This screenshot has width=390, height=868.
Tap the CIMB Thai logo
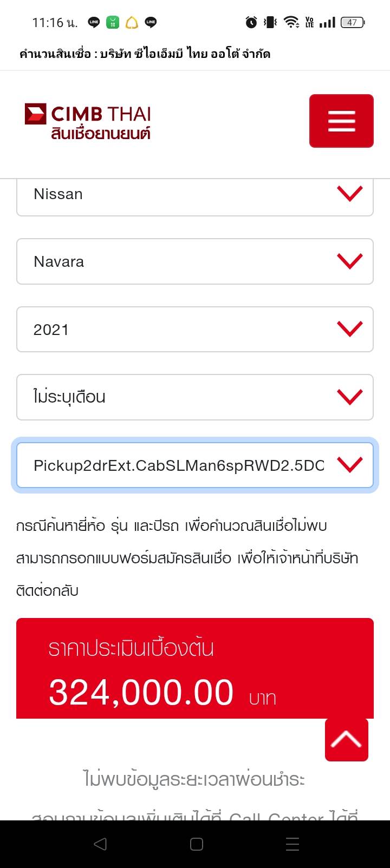point(88,121)
